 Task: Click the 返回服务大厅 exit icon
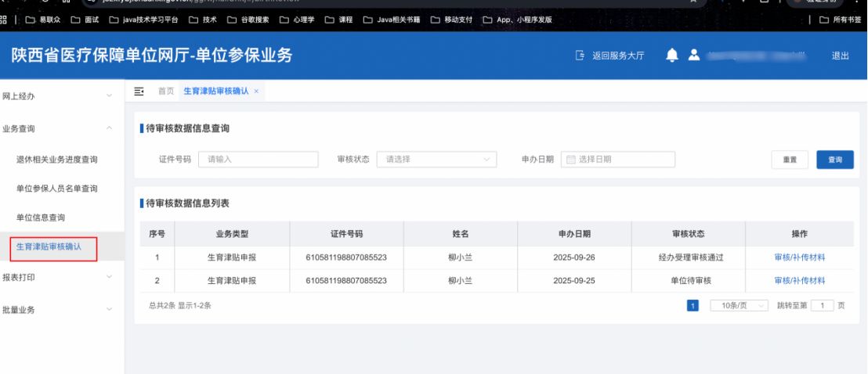click(580, 56)
